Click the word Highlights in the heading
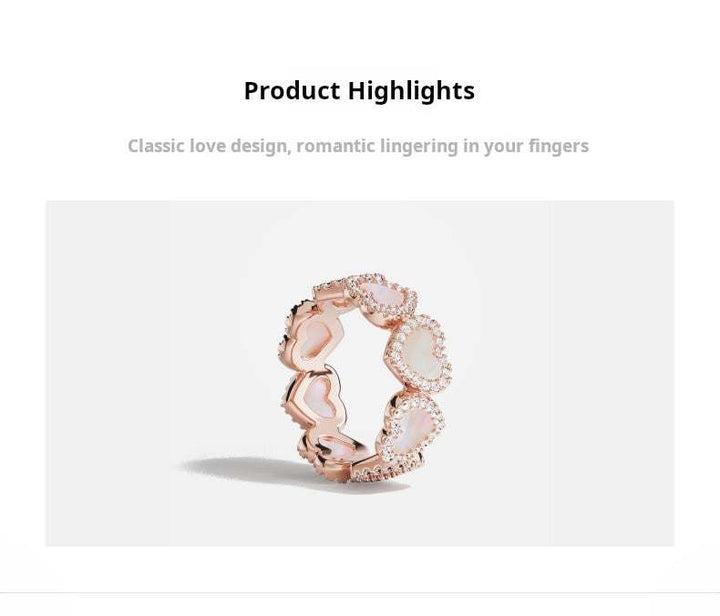This screenshot has height=616, width=720. (411, 91)
